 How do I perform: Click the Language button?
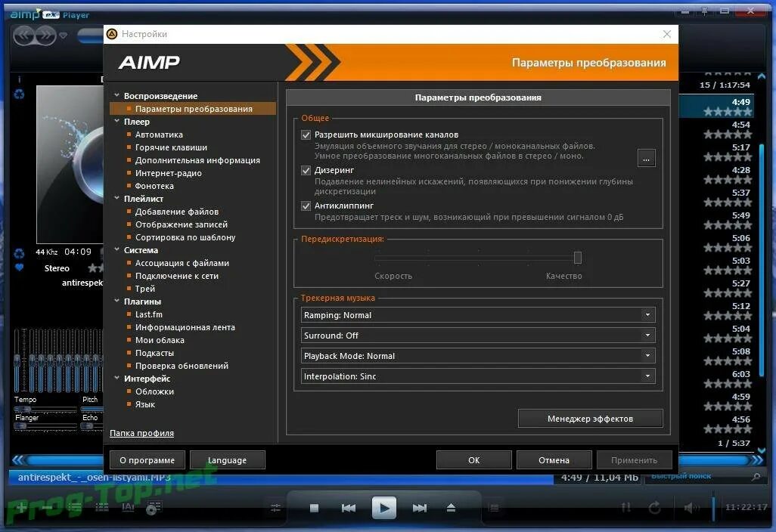[227, 459]
